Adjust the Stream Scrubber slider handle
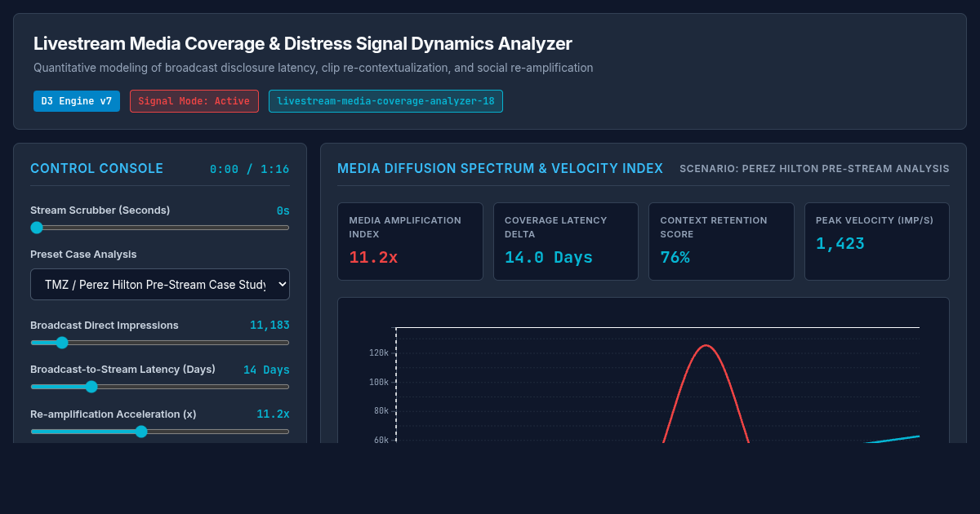980x514 pixels. (x=37, y=228)
